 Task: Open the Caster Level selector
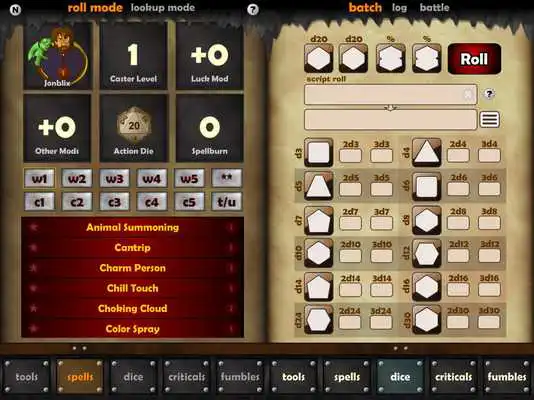pyautogui.click(x=134, y=56)
